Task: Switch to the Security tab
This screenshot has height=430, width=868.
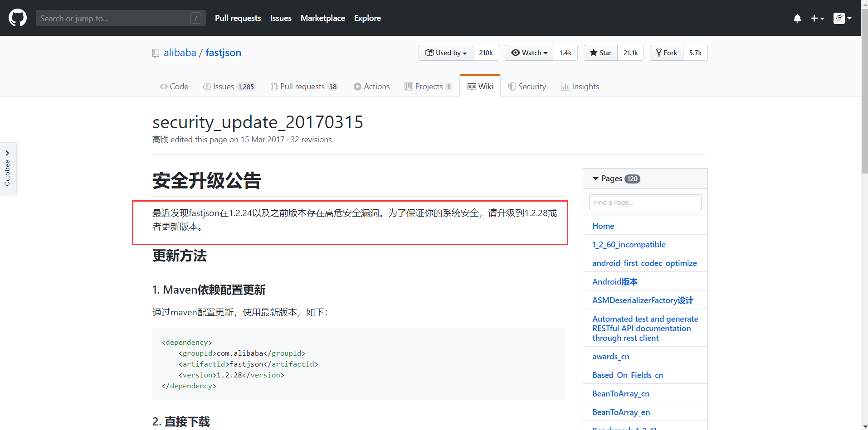Action: pyautogui.click(x=527, y=87)
